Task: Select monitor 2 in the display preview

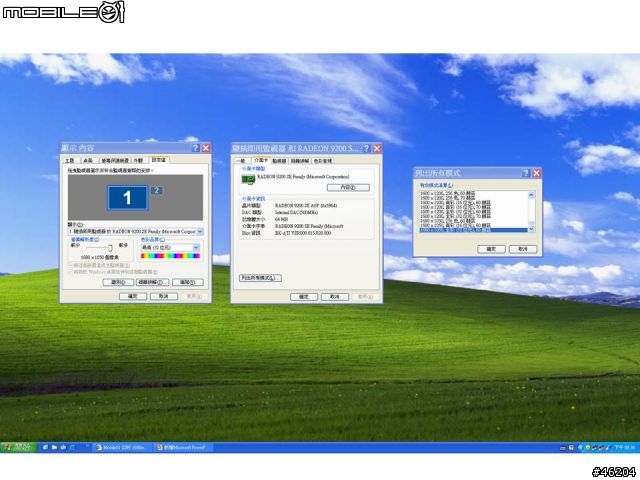Action: click(156, 190)
